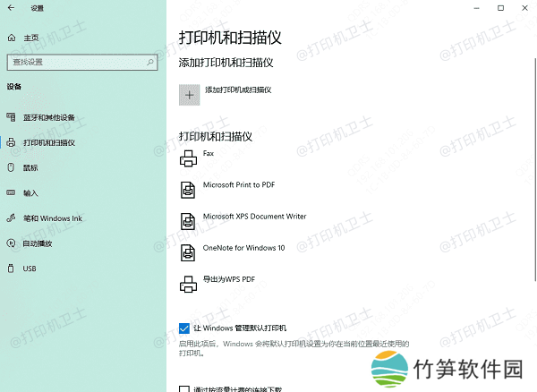Open the 自动播放 settings page
537x392 pixels.
38,243
